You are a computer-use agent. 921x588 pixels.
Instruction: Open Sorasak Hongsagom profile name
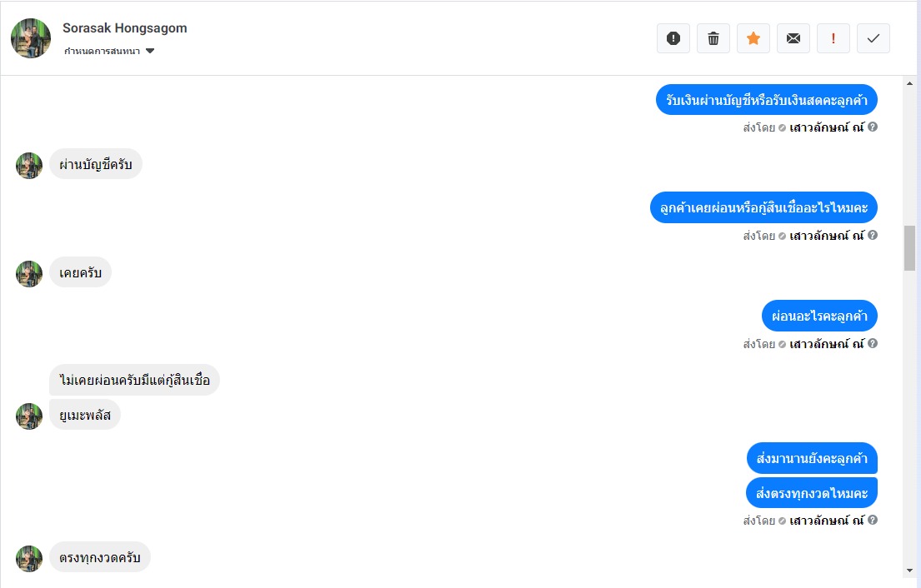pos(124,28)
